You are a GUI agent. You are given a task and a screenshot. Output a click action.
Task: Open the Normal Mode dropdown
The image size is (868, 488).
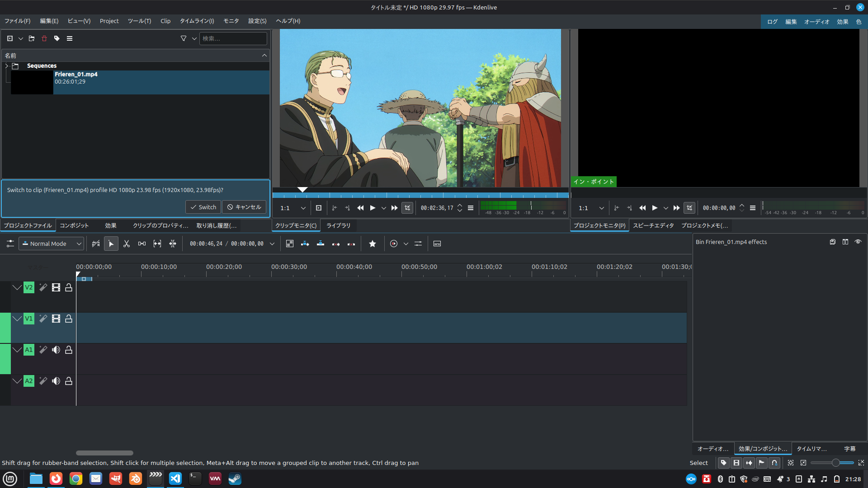tap(51, 244)
